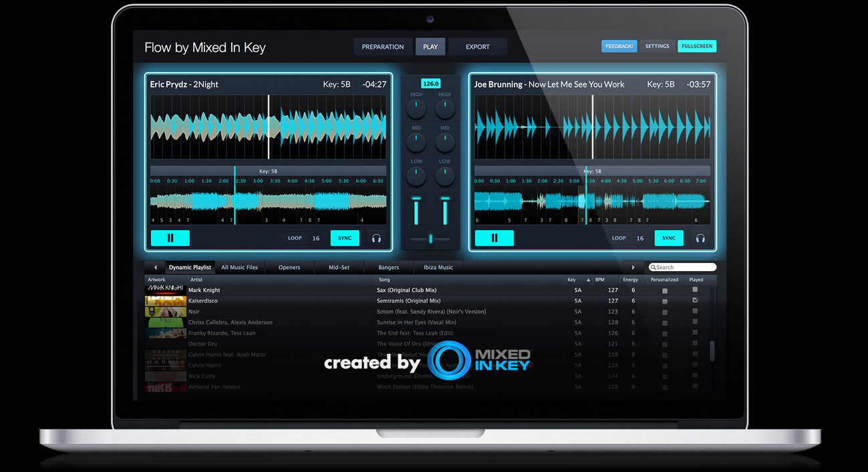Viewport: 868px width, 472px height.
Task: Click the right LOW EQ knob
Action: 445,176
